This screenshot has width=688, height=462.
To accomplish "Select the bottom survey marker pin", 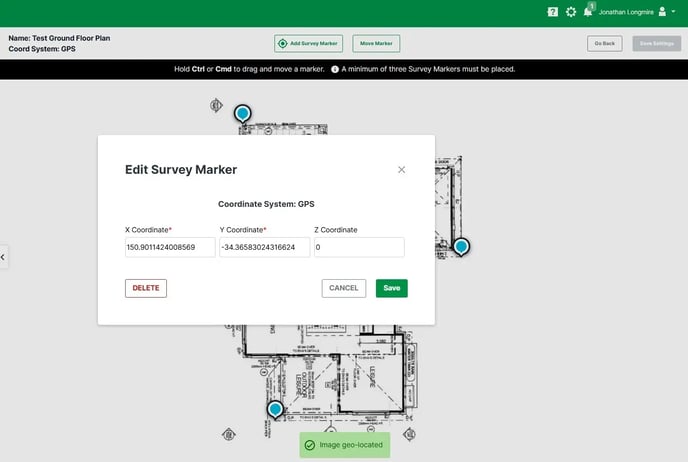I will click(275, 409).
